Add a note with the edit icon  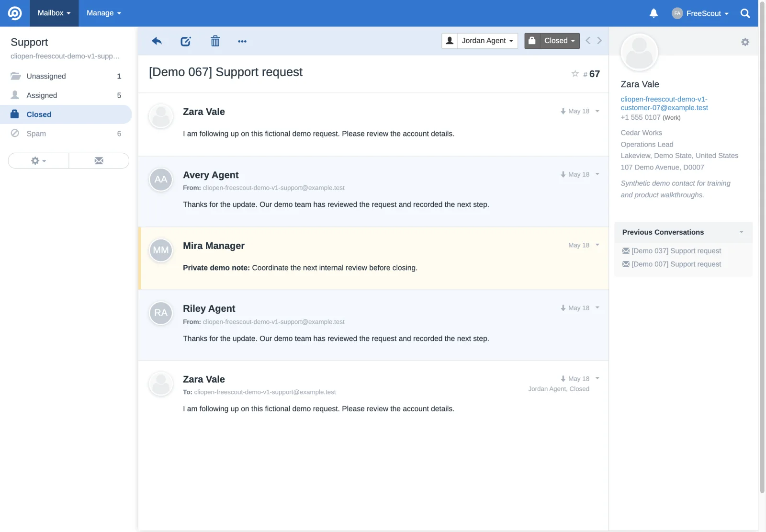(x=186, y=41)
